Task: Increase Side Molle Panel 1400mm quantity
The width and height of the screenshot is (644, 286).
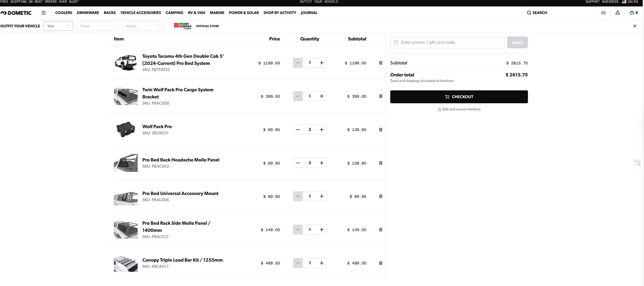Action: [x=322, y=229]
